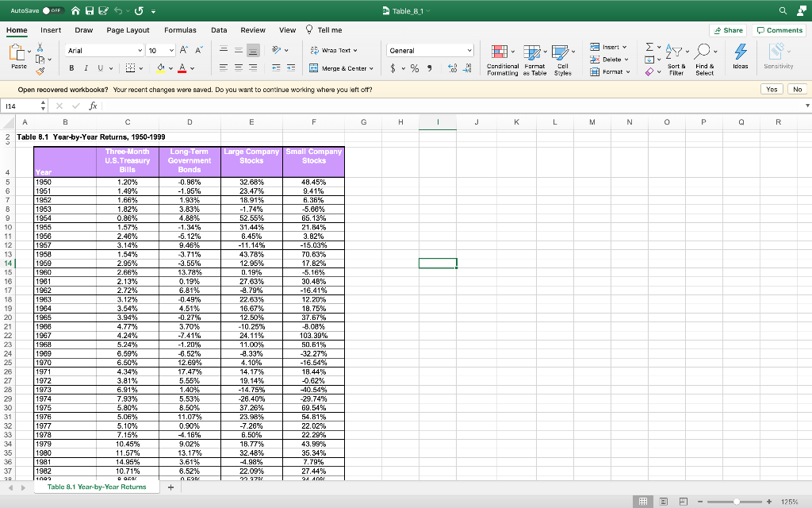This screenshot has height=508, width=812.
Task: Cut selection with the scissors icon
Action: (40, 47)
